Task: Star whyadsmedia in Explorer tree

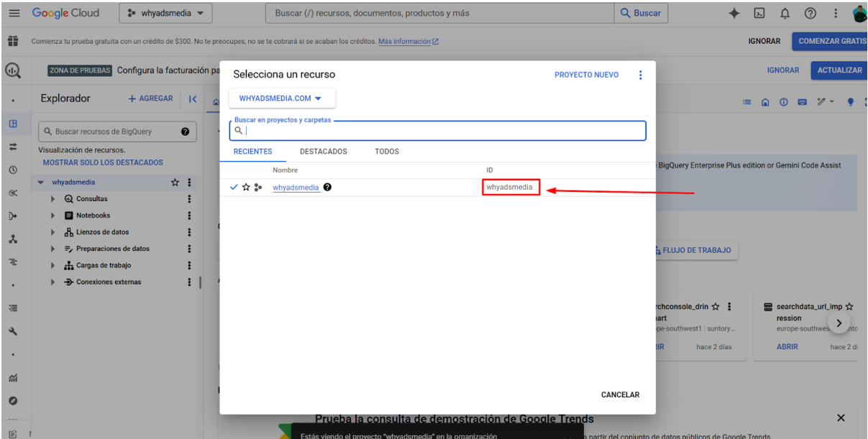Action: [x=175, y=182]
